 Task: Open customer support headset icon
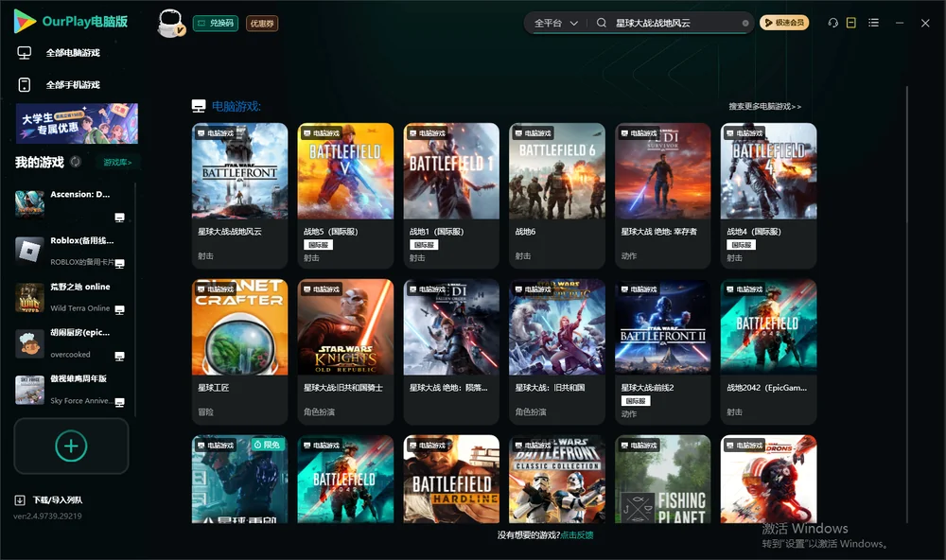[x=833, y=23]
